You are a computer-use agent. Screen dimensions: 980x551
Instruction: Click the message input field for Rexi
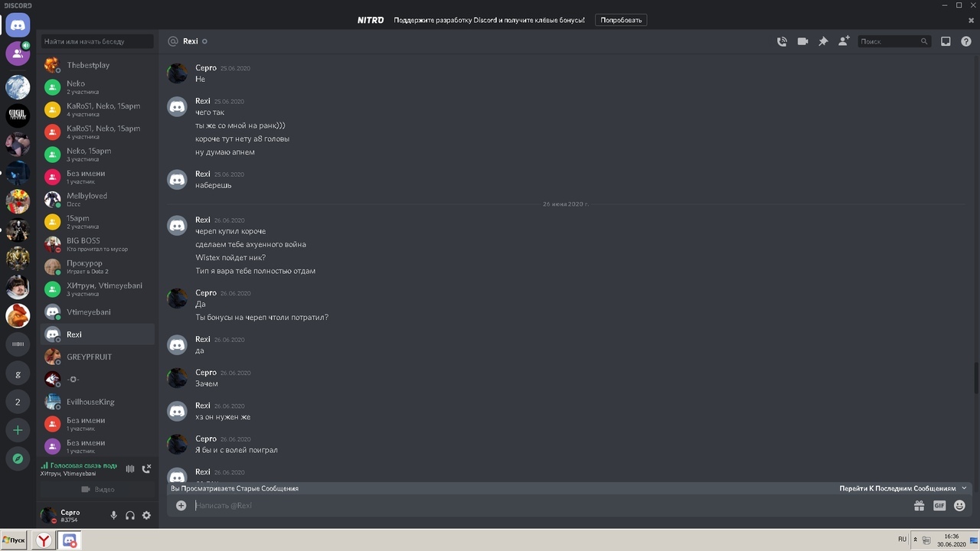536,506
